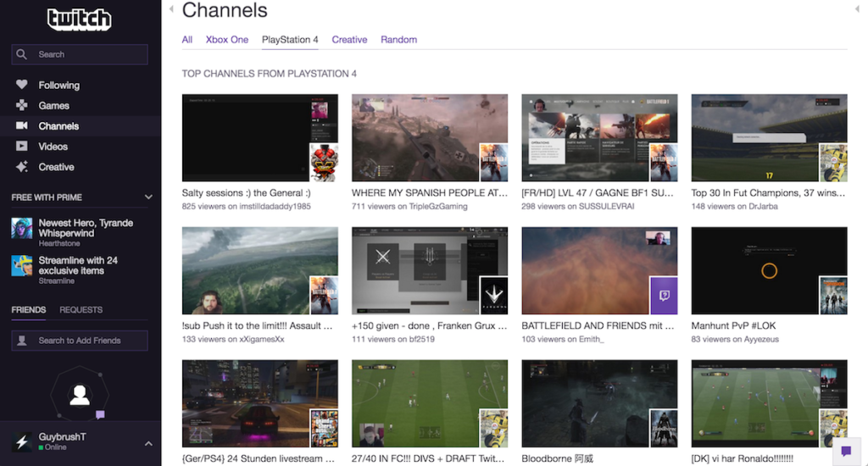This screenshot has width=868, height=466.
Task: Open TripleGzGaming channel link
Action: pos(438,206)
